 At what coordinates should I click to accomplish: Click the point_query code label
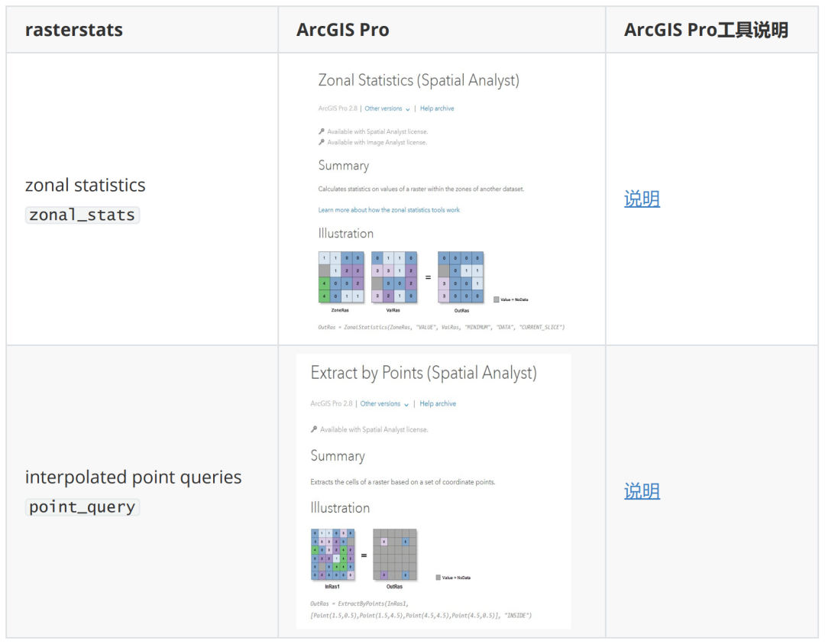point(82,507)
